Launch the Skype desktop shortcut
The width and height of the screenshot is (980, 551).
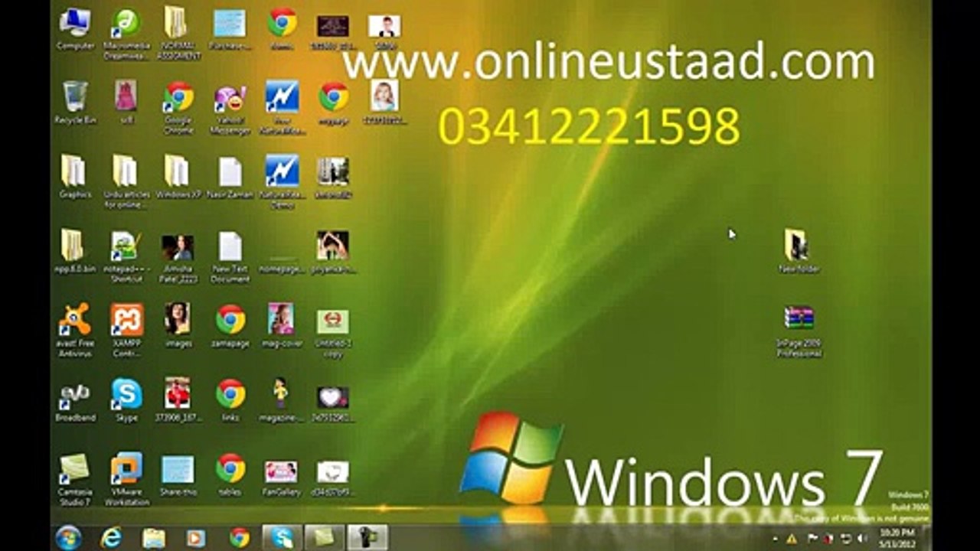[x=126, y=400]
